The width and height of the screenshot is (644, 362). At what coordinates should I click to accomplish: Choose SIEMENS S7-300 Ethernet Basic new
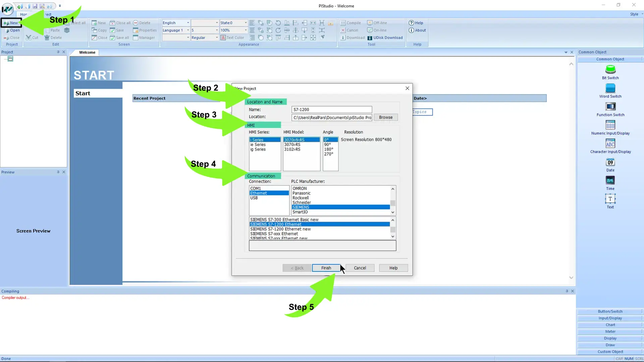pyautogui.click(x=320, y=220)
